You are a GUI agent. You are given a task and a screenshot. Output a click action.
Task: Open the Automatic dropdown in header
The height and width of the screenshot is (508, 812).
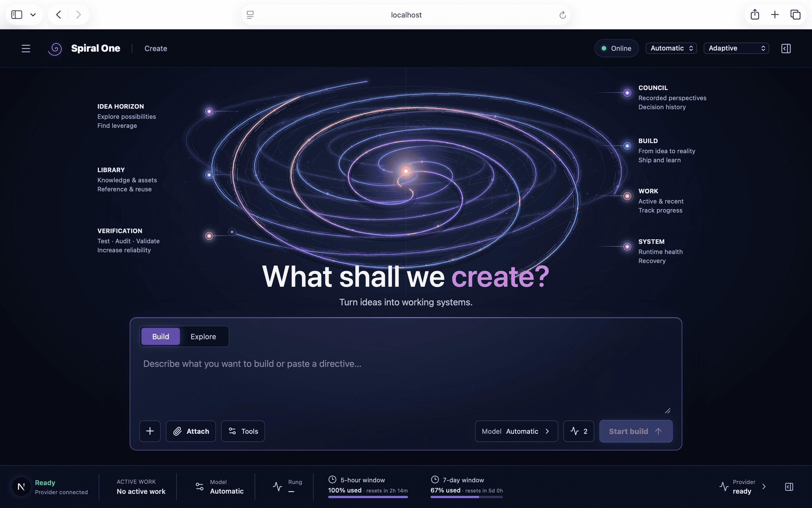[x=671, y=48]
